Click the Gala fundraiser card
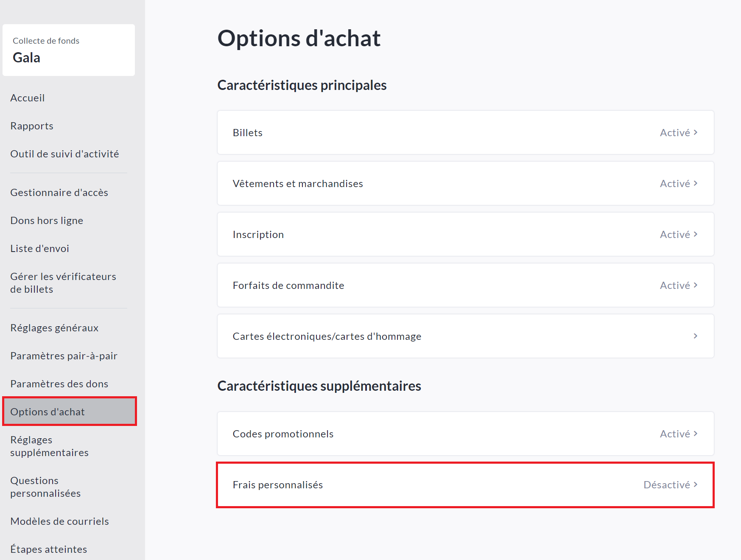741x560 pixels. tap(68, 50)
